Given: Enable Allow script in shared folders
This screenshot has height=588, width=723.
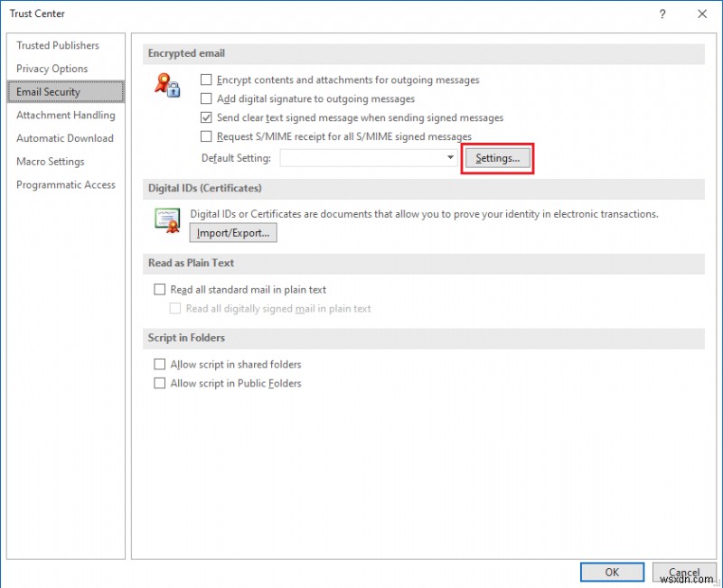Looking at the screenshot, I should click(x=159, y=364).
